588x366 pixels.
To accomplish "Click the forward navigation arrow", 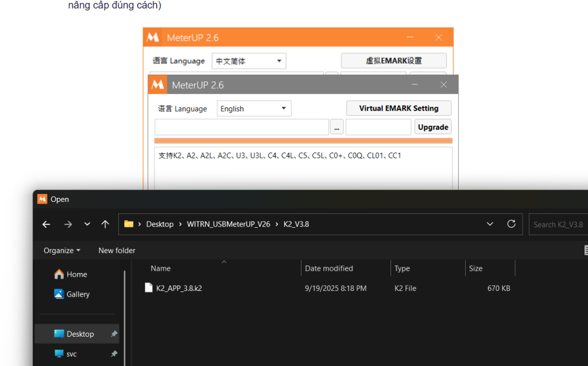I will coord(68,224).
